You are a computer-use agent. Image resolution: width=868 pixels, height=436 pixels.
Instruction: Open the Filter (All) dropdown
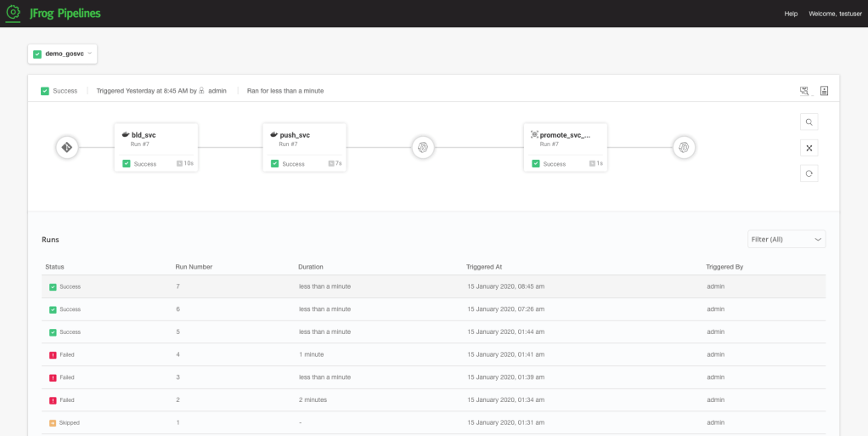click(786, 240)
